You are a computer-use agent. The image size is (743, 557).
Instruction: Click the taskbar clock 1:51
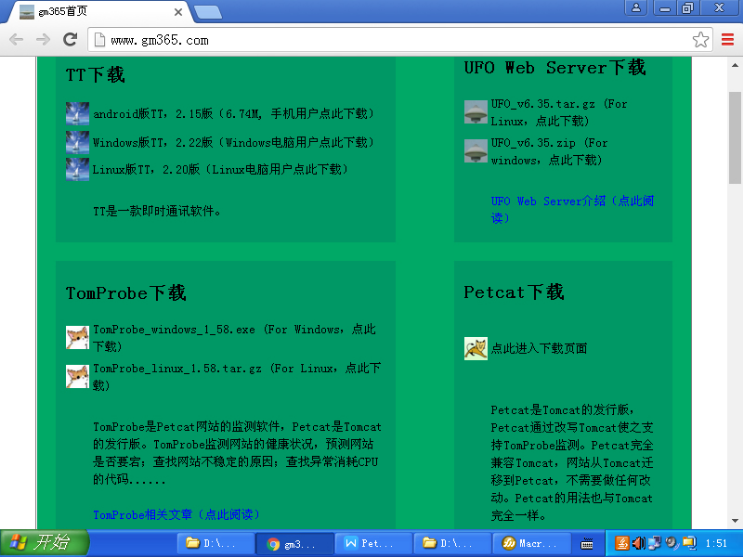(716, 543)
